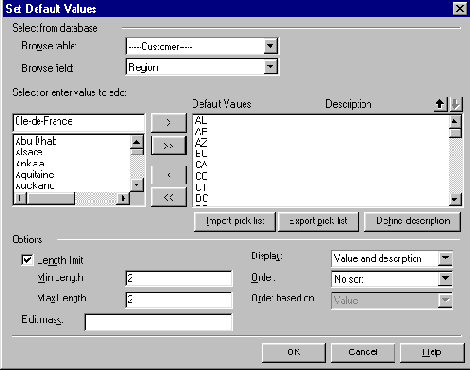This screenshot has height=370, width=470.
Task: Open the Order No sort dropdown
Action: [445, 279]
